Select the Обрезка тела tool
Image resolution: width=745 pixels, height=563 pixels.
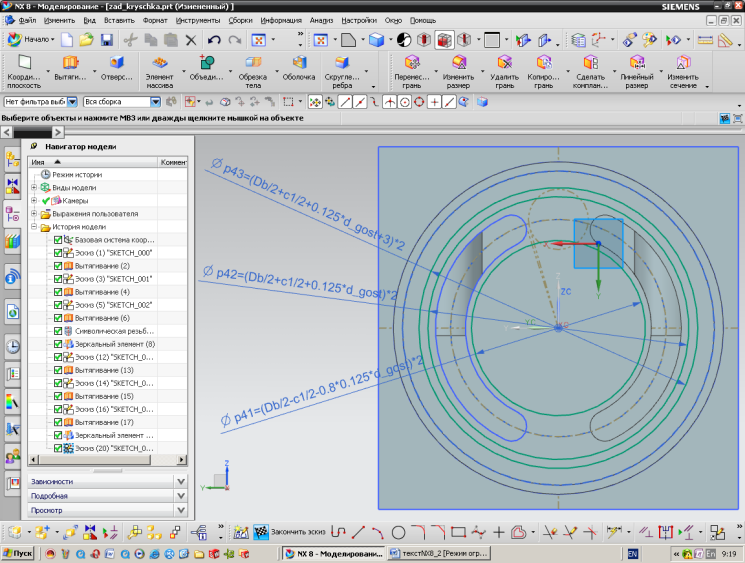coord(253,72)
